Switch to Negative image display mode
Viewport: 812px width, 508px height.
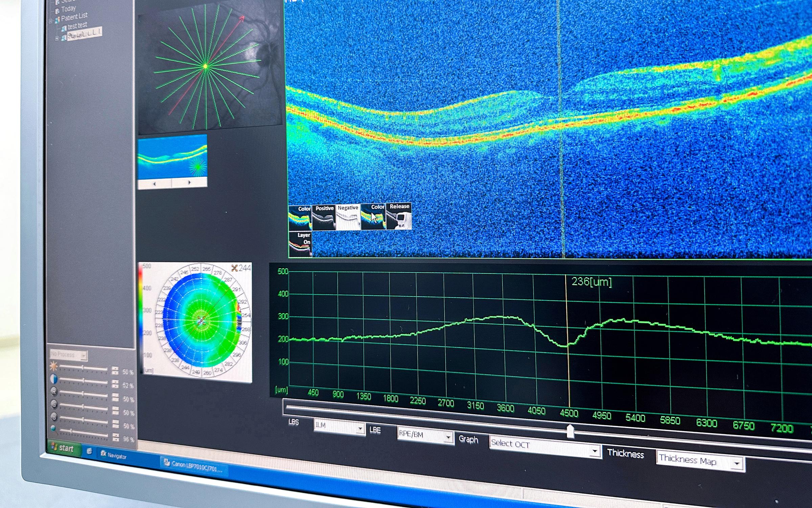(348, 217)
